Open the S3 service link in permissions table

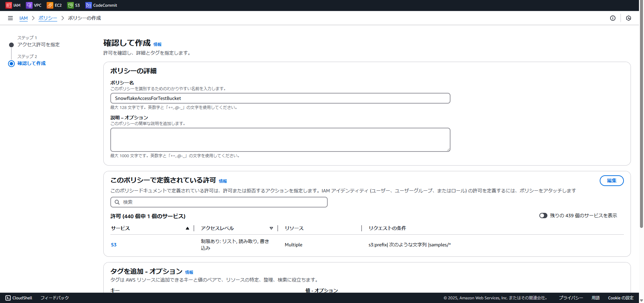[114, 245]
